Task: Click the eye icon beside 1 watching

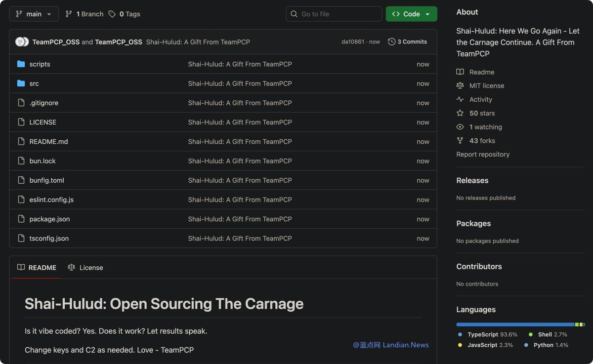Action: tap(460, 127)
